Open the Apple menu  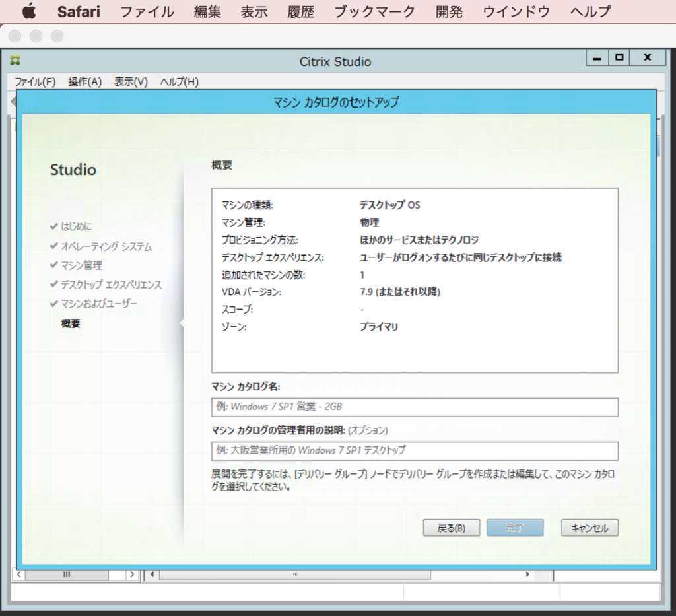[x=29, y=11]
